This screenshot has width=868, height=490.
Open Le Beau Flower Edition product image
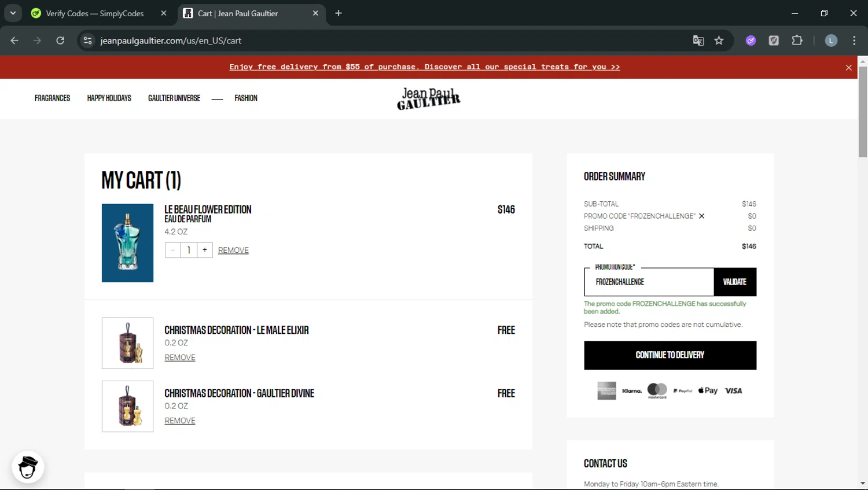(127, 243)
